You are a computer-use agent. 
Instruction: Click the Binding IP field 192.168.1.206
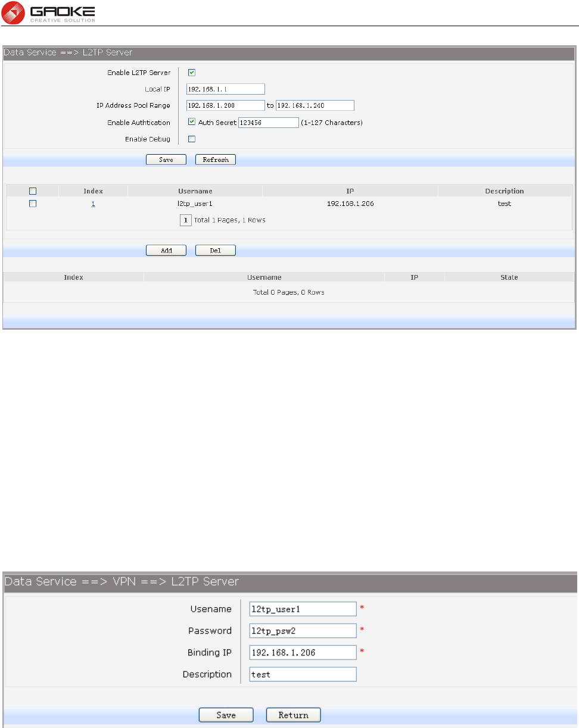303,652
